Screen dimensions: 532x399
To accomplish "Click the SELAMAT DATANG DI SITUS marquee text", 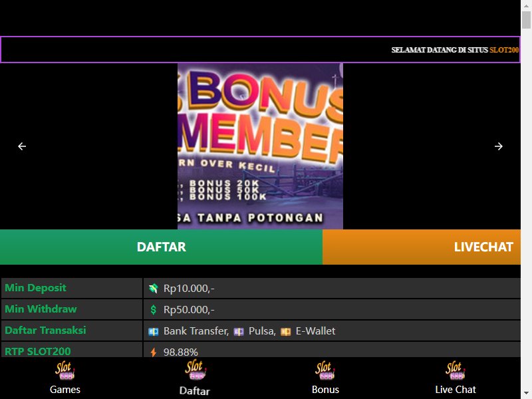I will pyautogui.click(x=440, y=50).
